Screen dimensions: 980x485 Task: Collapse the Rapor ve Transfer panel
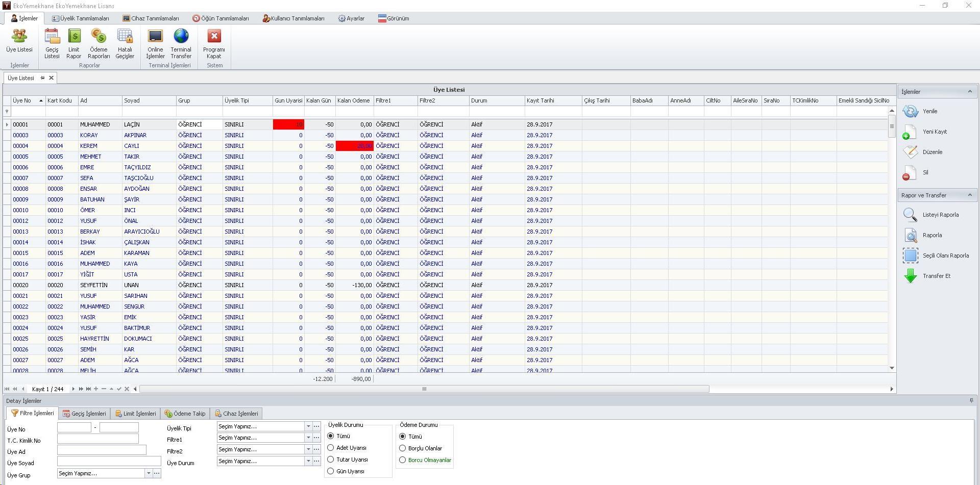pyautogui.click(x=969, y=195)
